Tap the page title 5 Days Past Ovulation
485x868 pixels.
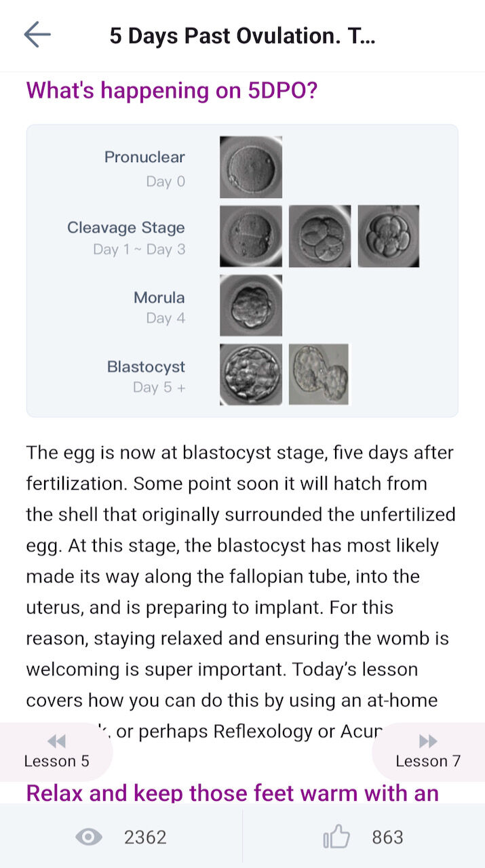242,35
